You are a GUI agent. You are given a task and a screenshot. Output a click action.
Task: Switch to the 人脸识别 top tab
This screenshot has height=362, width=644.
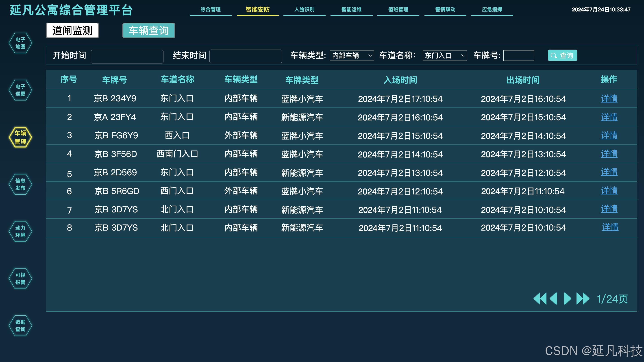(304, 10)
